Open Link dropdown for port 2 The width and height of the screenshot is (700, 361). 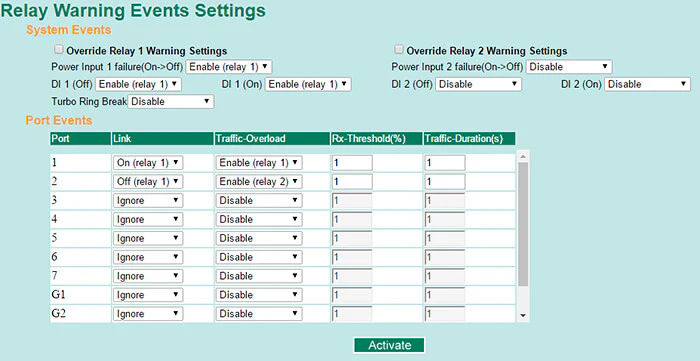click(x=148, y=182)
